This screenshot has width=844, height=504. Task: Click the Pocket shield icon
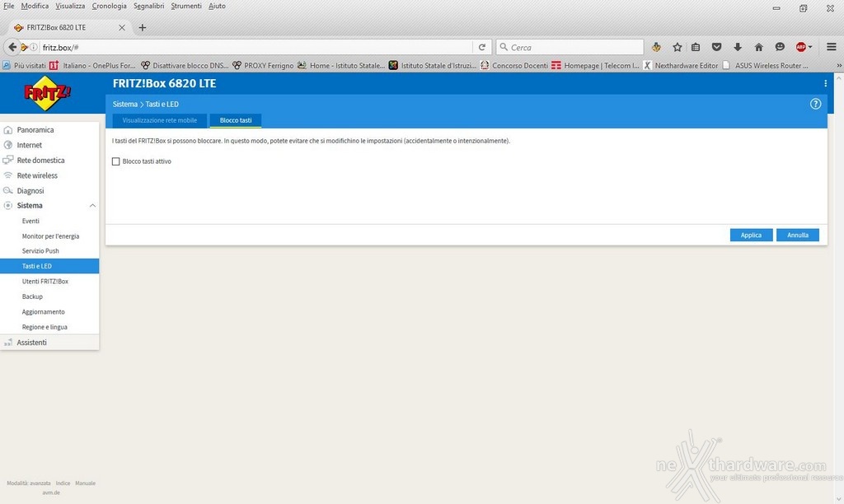pos(716,47)
